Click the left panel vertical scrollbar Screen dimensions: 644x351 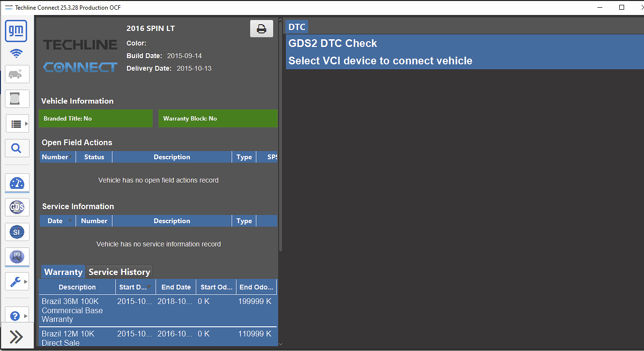coord(281,136)
